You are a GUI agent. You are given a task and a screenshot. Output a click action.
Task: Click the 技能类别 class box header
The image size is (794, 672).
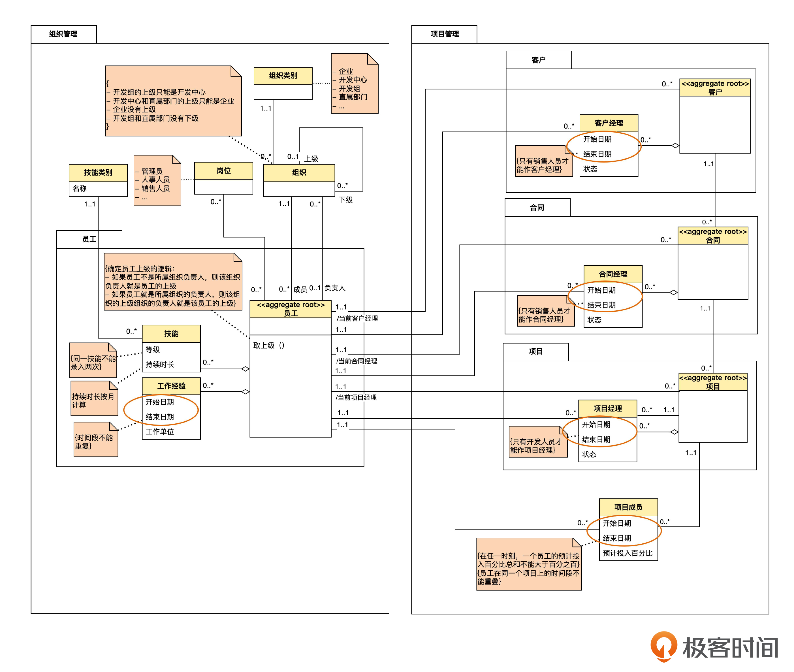(x=98, y=172)
